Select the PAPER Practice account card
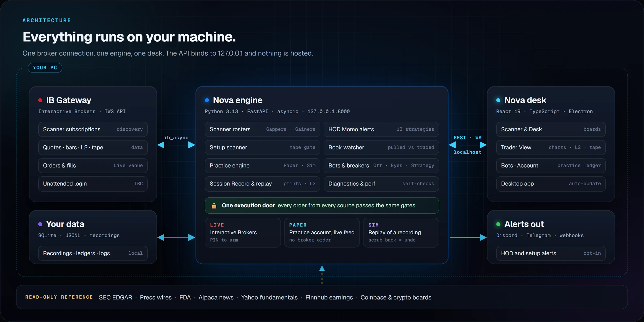 pos(322,233)
